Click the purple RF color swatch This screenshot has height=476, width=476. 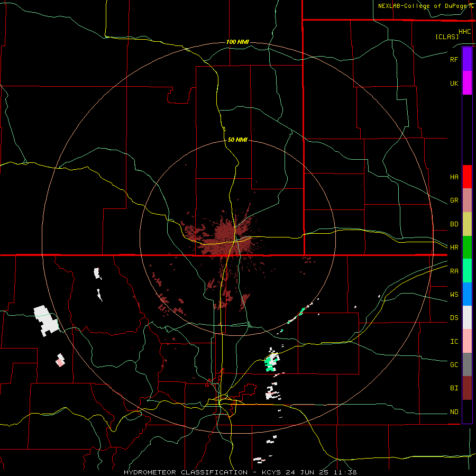tap(467, 59)
